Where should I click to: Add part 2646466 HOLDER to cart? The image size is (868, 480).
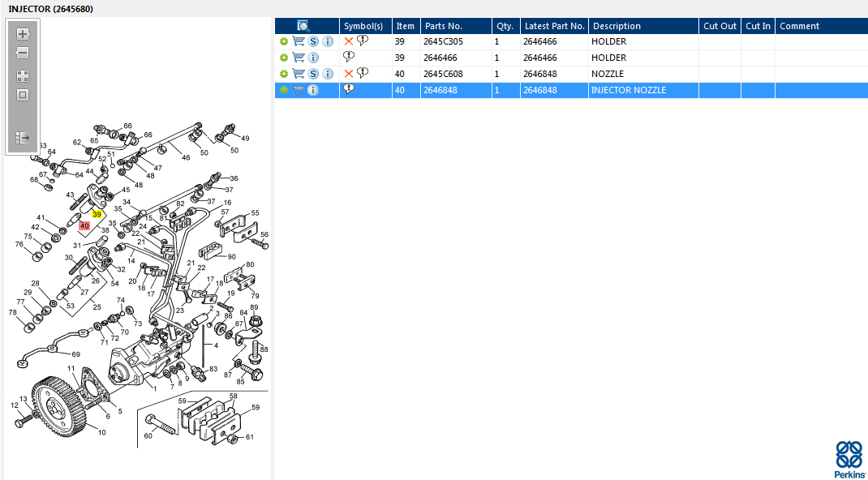[299, 58]
